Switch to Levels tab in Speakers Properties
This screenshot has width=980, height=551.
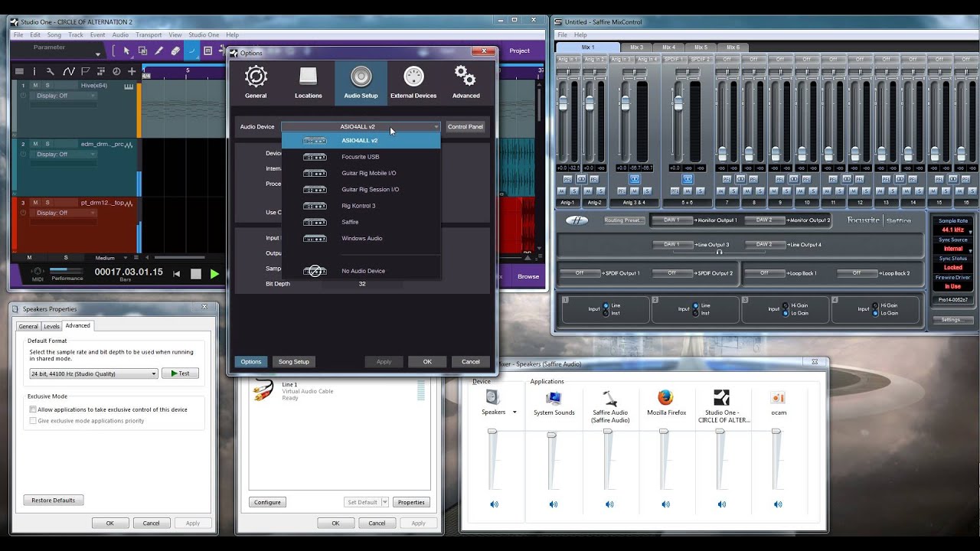(x=51, y=326)
